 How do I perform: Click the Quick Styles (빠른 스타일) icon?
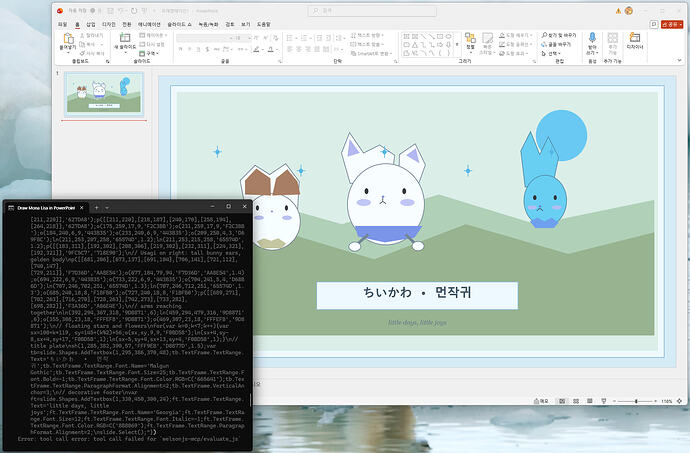pos(487,38)
